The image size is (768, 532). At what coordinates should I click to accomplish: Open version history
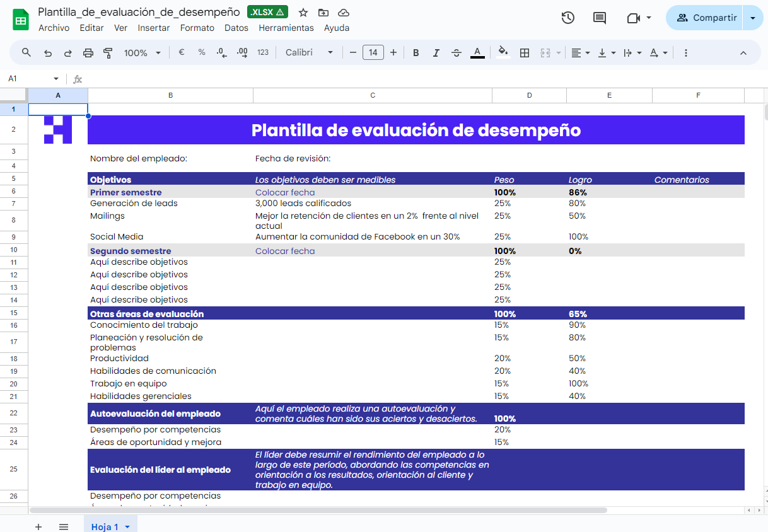[567, 18]
